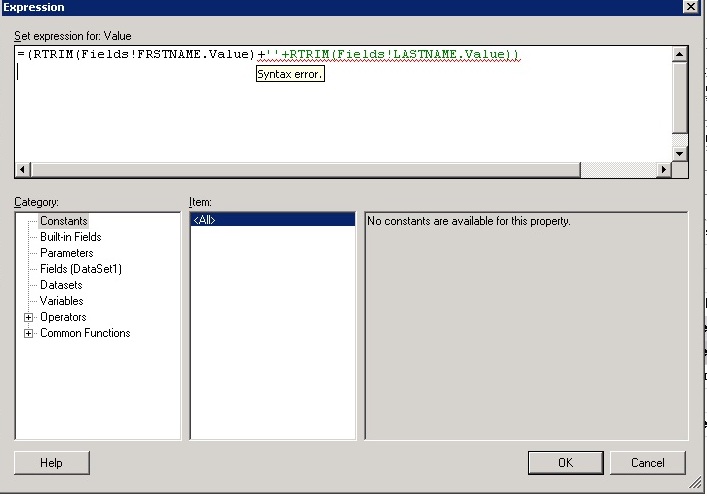The width and height of the screenshot is (707, 496).
Task: Click the underlined RTRIM(Fields!LASTNAME.Value) text
Action: pos(404,55)
